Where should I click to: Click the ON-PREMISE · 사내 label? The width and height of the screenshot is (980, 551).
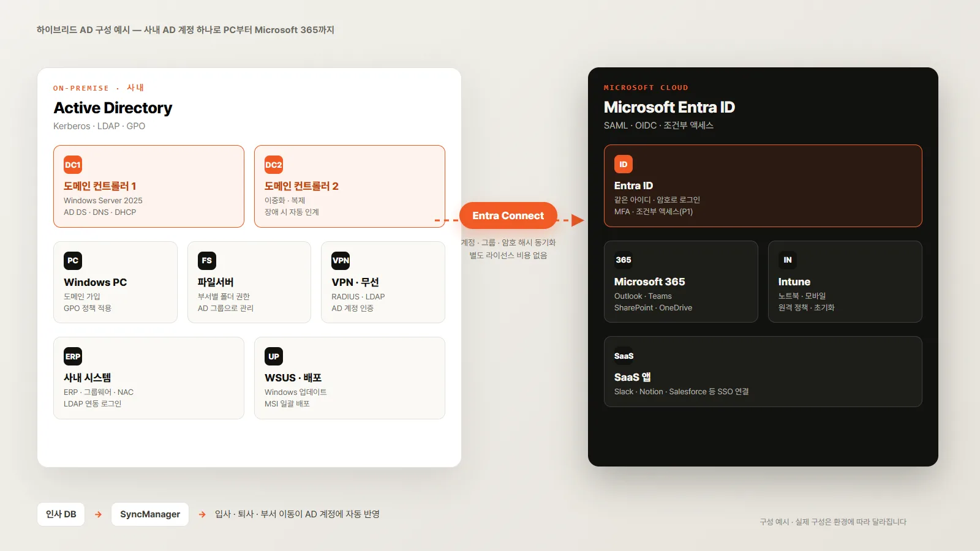[99, 88]
